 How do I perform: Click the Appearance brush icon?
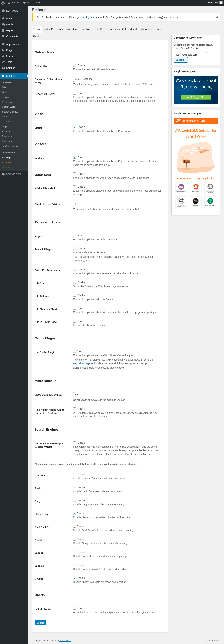click(x=3, y=44)
